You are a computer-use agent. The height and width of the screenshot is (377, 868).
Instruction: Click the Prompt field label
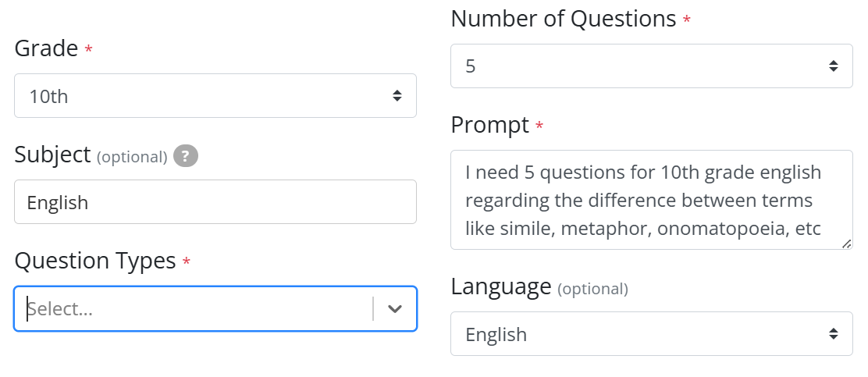tap(490, 125)
